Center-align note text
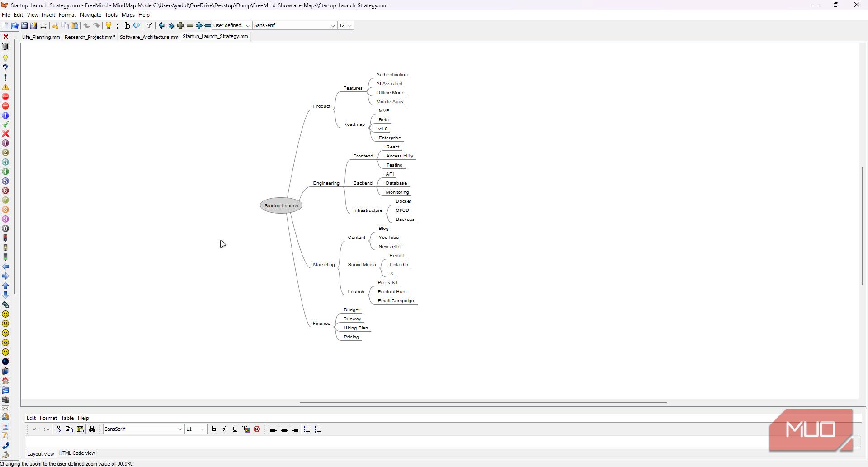The width and height of the screenshot is (868, 467). point(284,429)
